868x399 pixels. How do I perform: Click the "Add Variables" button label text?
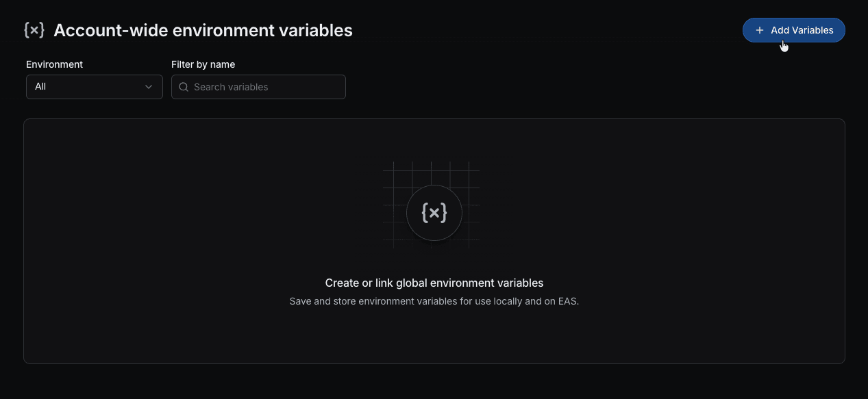[802, 30]
